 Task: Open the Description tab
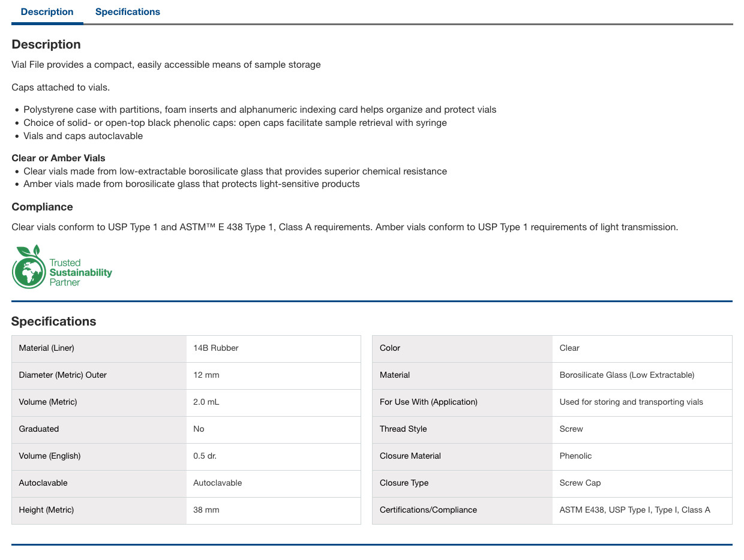(47, 12)
